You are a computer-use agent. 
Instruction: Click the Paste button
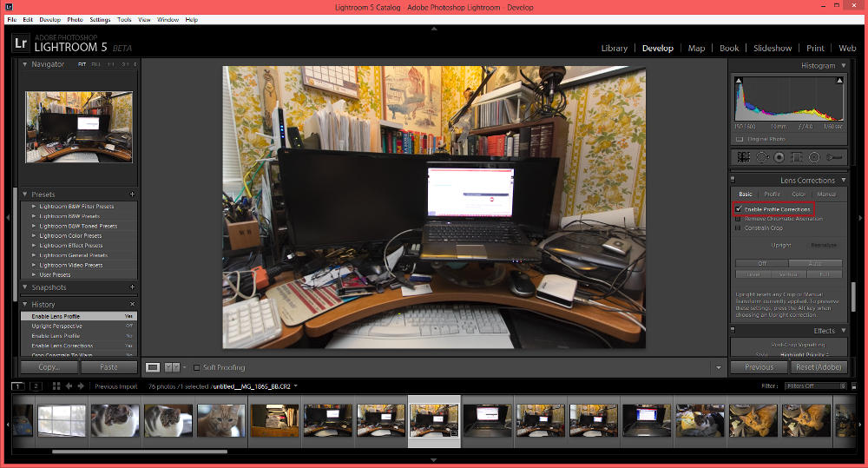[109, 367]
